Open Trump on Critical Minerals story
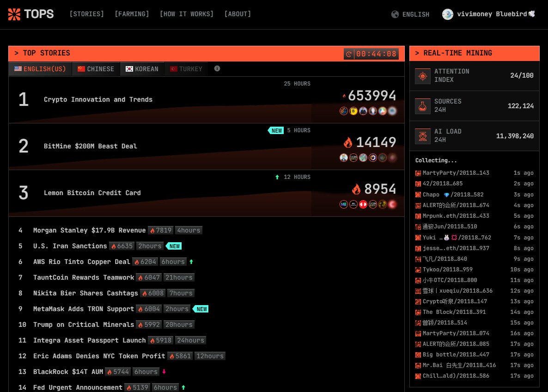 [x=84, y=325]
